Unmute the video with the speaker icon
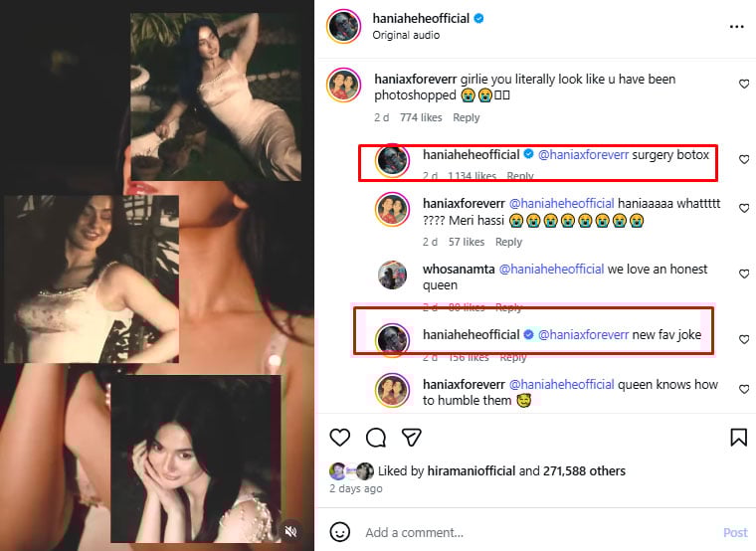756x551 pixels. (x=290, y=531)
